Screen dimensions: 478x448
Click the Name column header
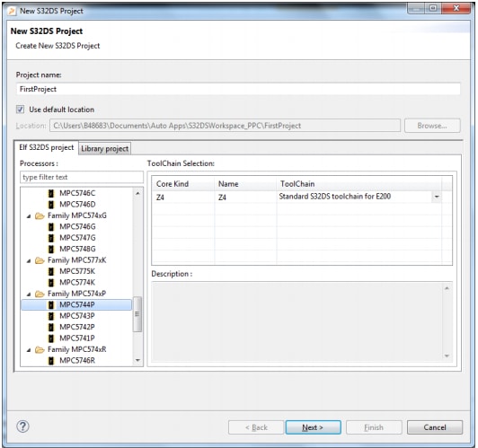[245, 184]
